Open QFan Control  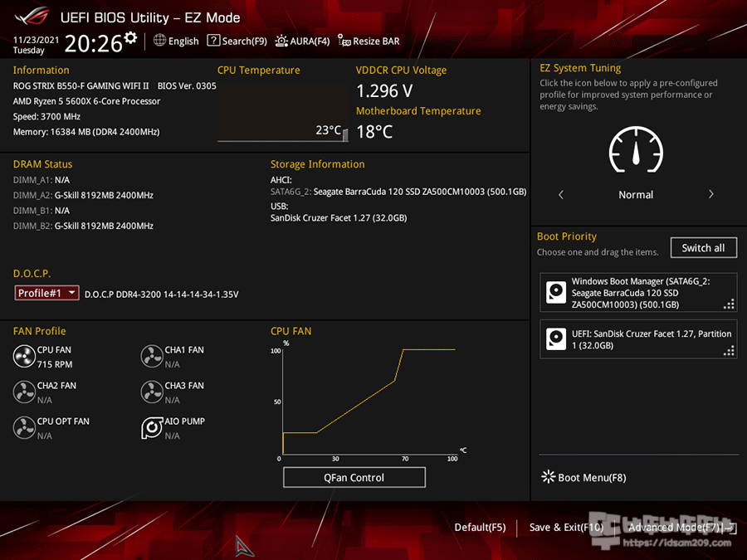click(x=354, y=477)
